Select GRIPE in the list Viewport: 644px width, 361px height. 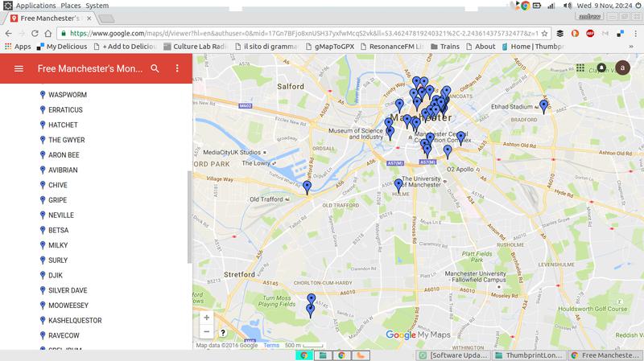point(57,200)
